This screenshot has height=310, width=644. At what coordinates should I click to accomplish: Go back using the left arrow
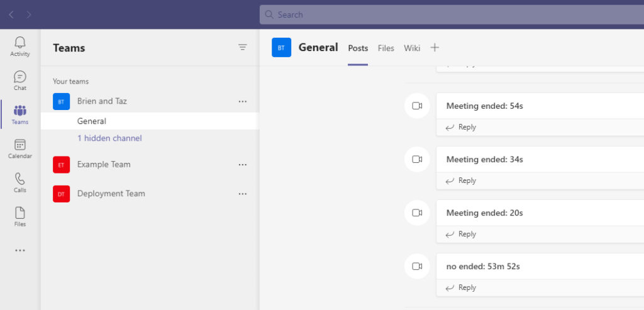(11, 15)
